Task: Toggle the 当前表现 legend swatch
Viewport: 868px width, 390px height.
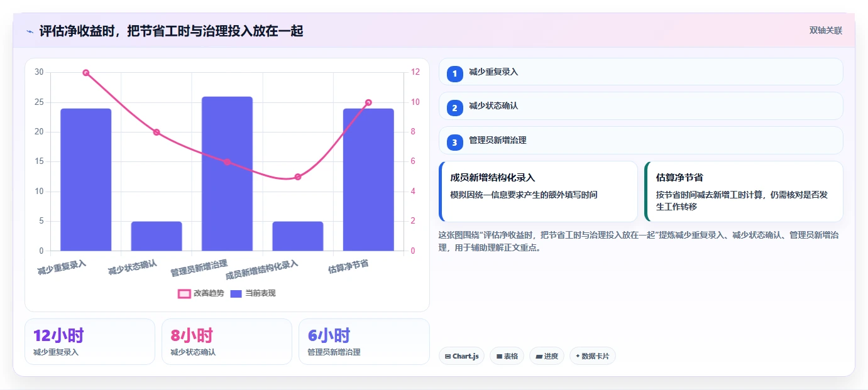Action: click(236, 293)
